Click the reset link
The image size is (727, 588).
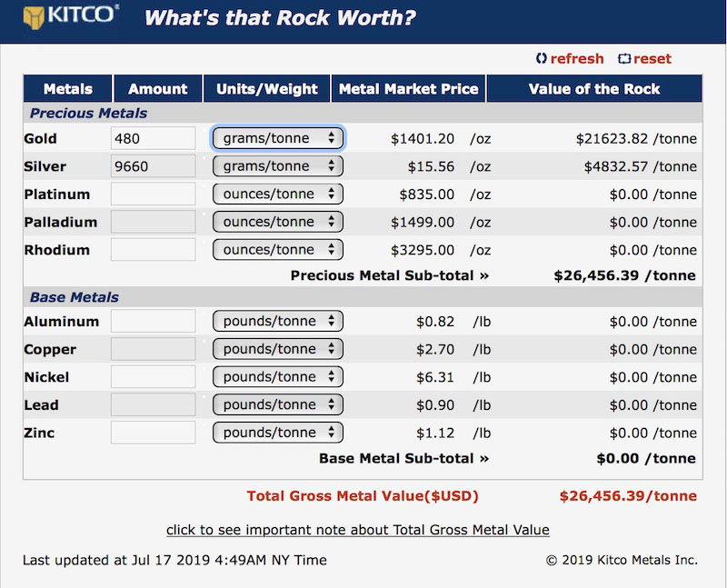click(x=652, y=58)
